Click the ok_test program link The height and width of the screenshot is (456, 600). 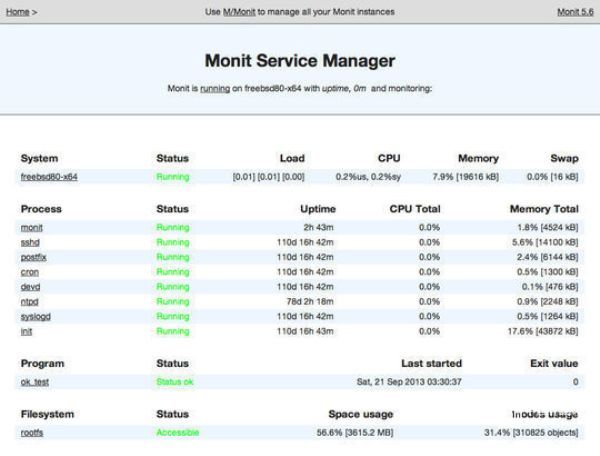coord(36,382)
